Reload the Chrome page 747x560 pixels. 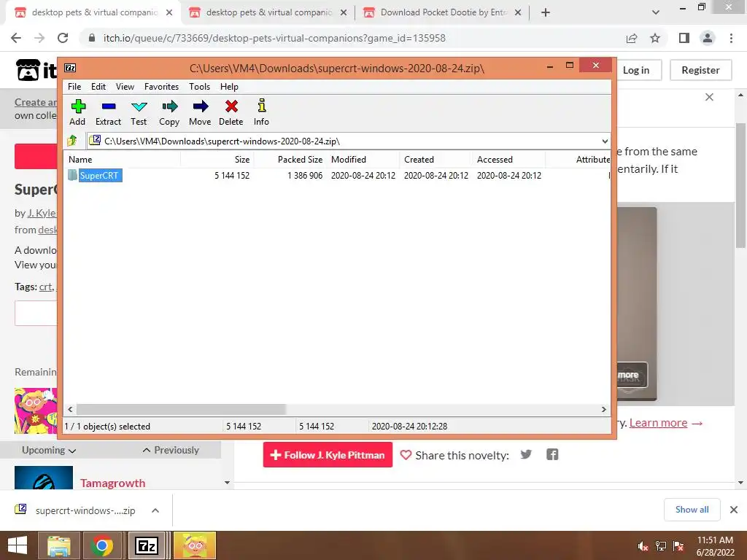coord(63,38)
